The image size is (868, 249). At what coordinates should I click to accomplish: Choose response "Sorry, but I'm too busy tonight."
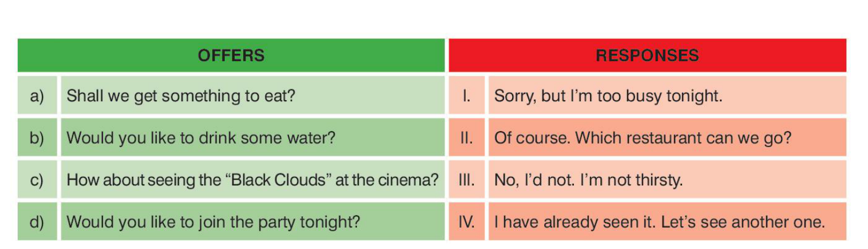[x=608, y=96]
